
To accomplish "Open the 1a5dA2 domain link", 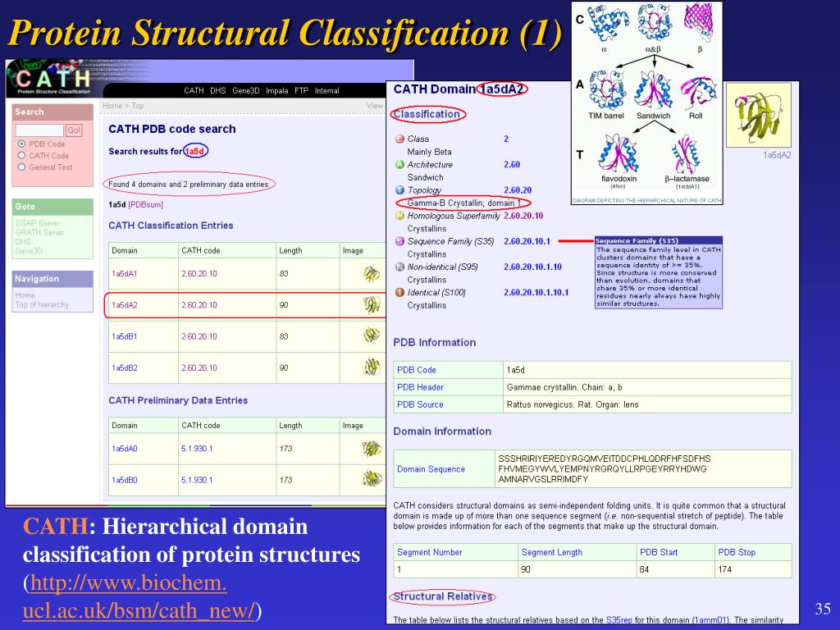I will [125, 305].
